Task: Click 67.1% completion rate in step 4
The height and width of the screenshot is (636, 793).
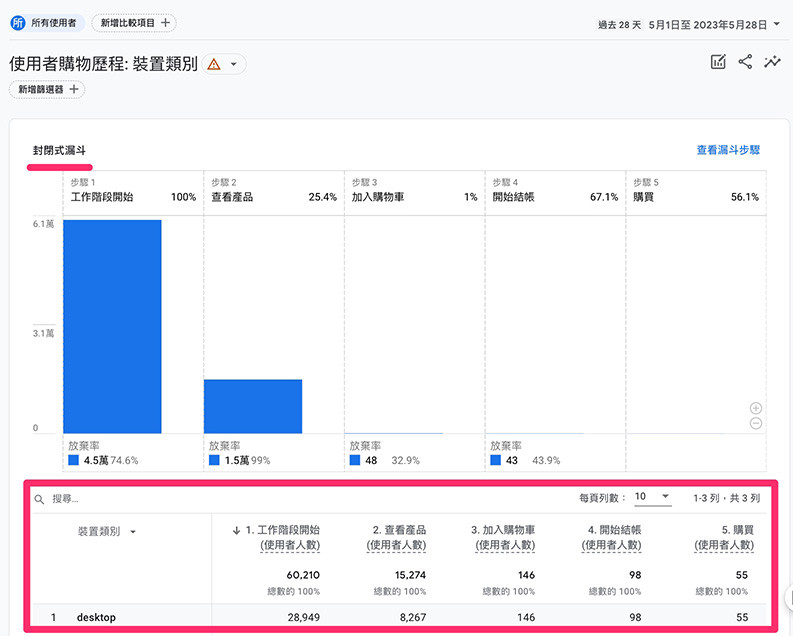Action: [604, 197]
